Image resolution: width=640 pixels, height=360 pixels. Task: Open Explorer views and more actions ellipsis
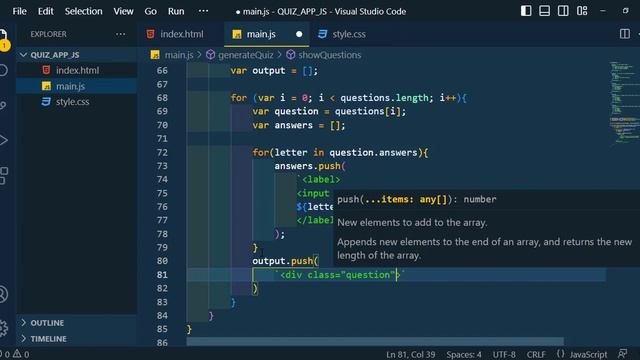click(x=121, y=34)
